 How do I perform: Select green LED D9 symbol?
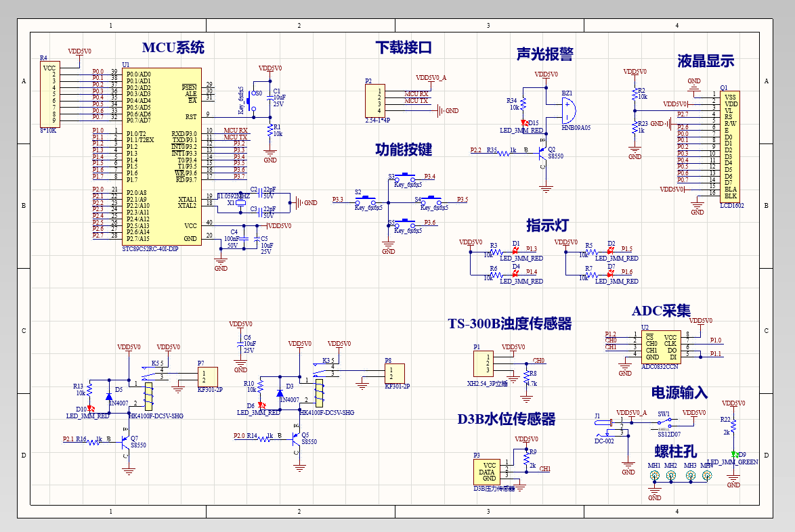[x=733, y=454]
